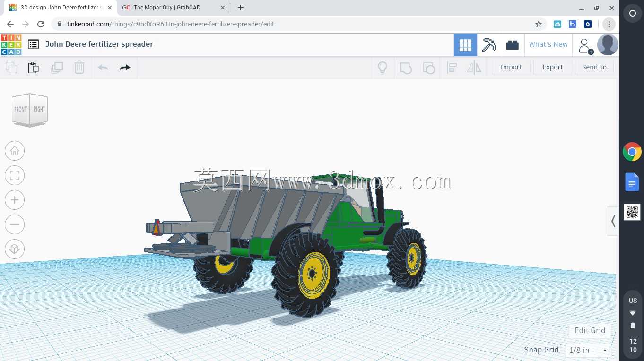
Task: Click the Edit Grid button
Action: click(x=590, y=330)
